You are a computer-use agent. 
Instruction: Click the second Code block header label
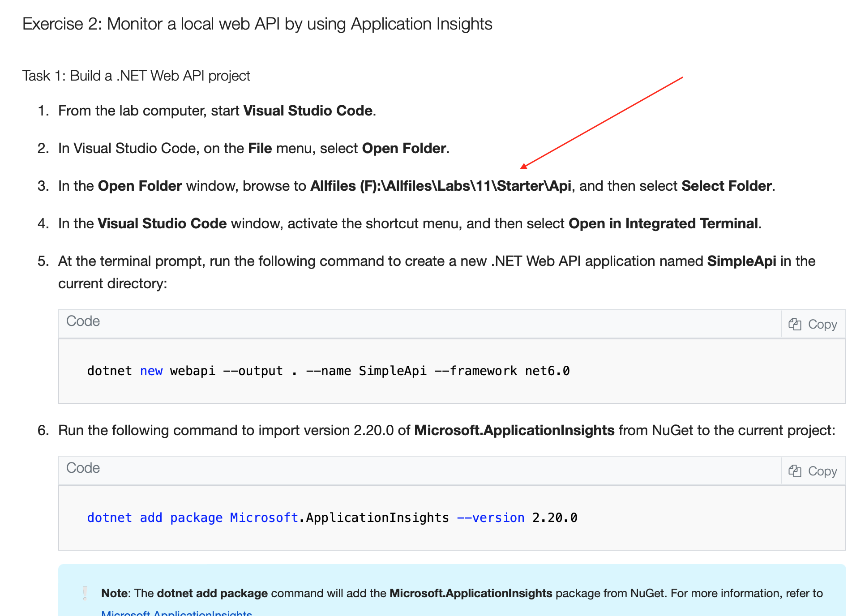pos(82,468)
